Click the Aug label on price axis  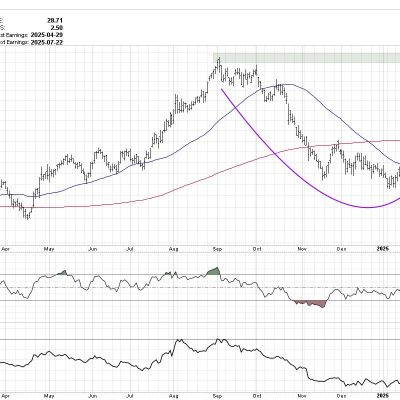click(173, 249)
